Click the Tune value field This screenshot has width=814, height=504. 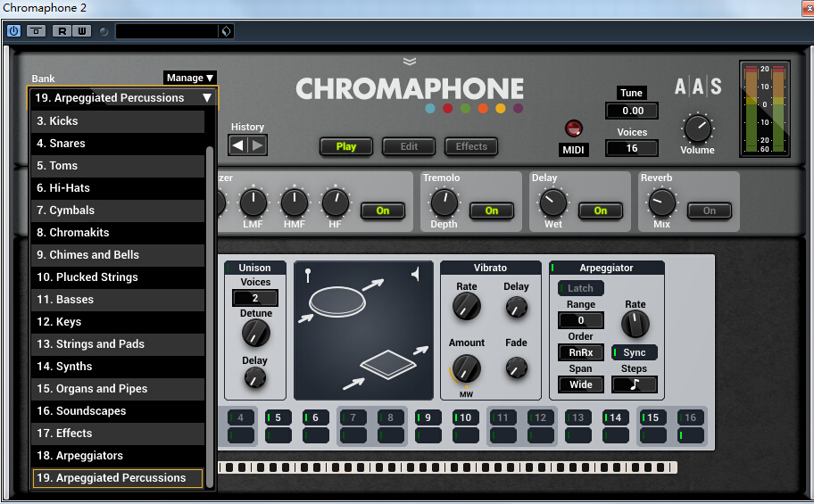pyautogui.click(x=632, y=111)
